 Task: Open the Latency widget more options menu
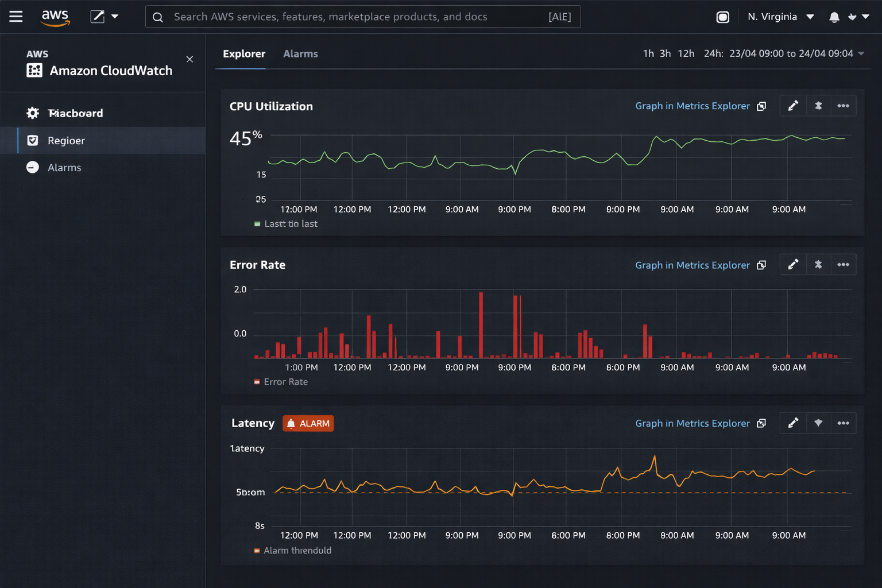tap(843, 423)
